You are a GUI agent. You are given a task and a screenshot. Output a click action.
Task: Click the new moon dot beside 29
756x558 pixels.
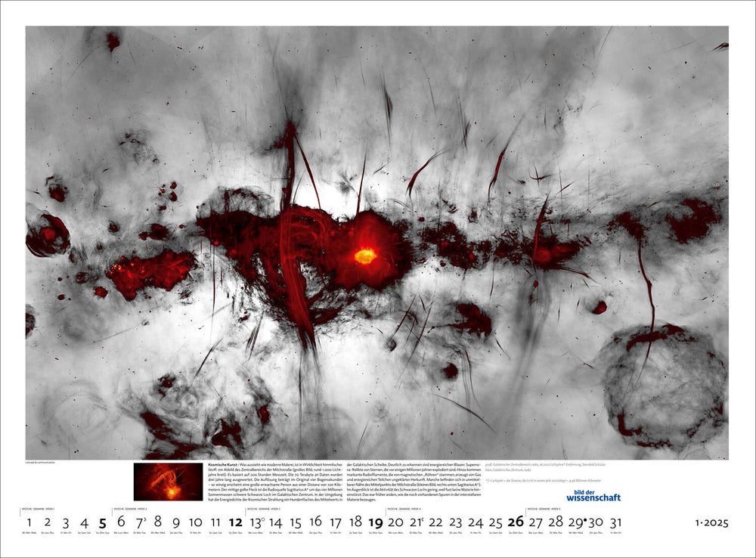586,522
